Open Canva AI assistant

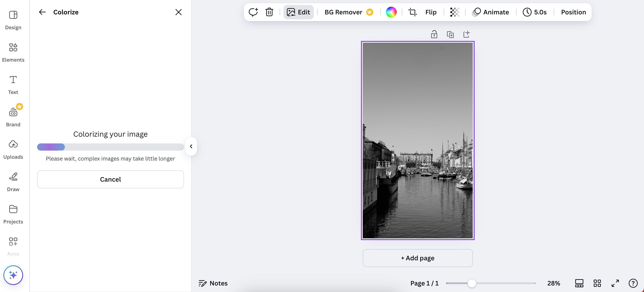pos(13,275)
